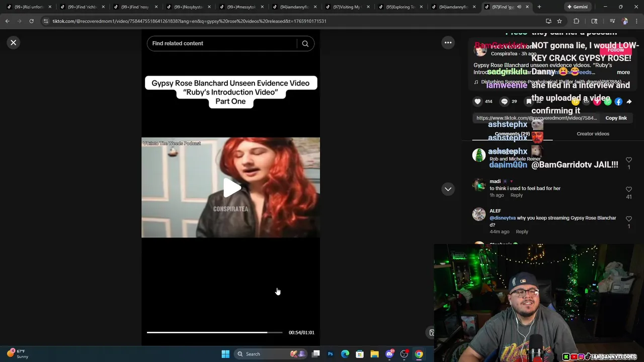Open the weather widget showing 67°F
Viewport: 644px width, 362px height.
coord(18,354)
